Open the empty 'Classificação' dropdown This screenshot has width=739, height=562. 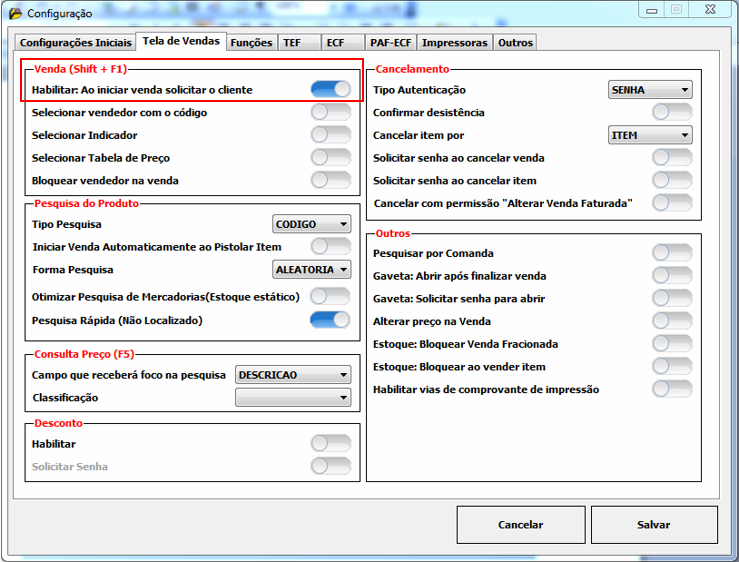[293, 398]
